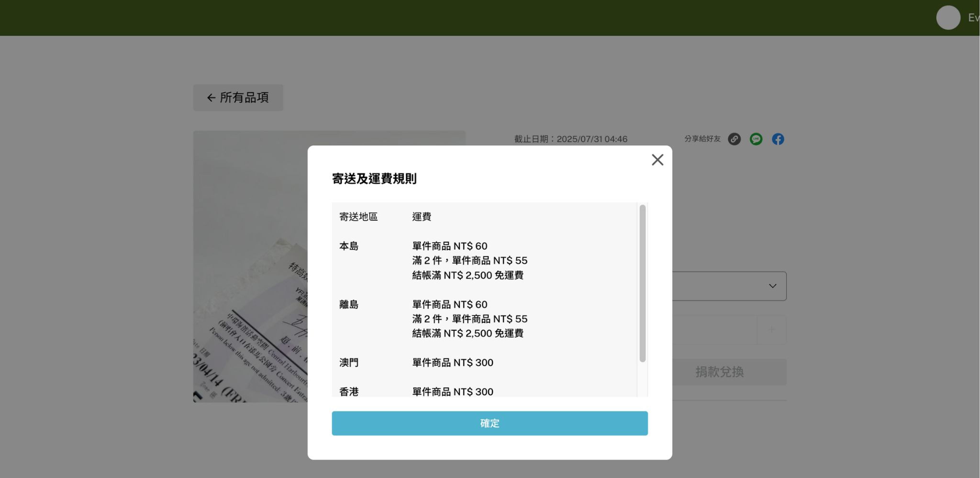Click the ticket product image thumbnail
Screen dimensions: 980x478
(250, 267)
